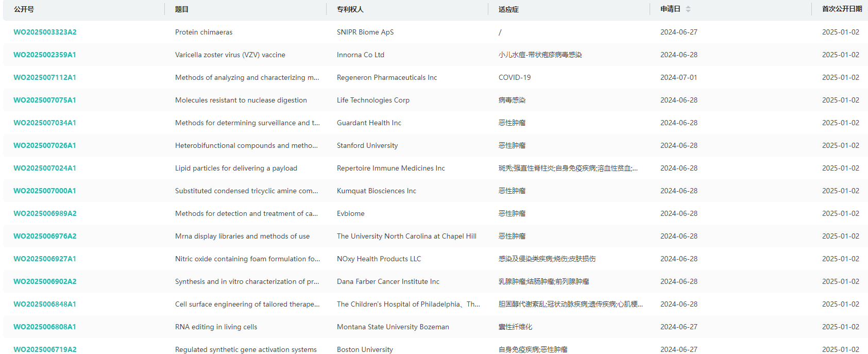
Task: Click indication '病毒感染'
Action: coord(512,100)
